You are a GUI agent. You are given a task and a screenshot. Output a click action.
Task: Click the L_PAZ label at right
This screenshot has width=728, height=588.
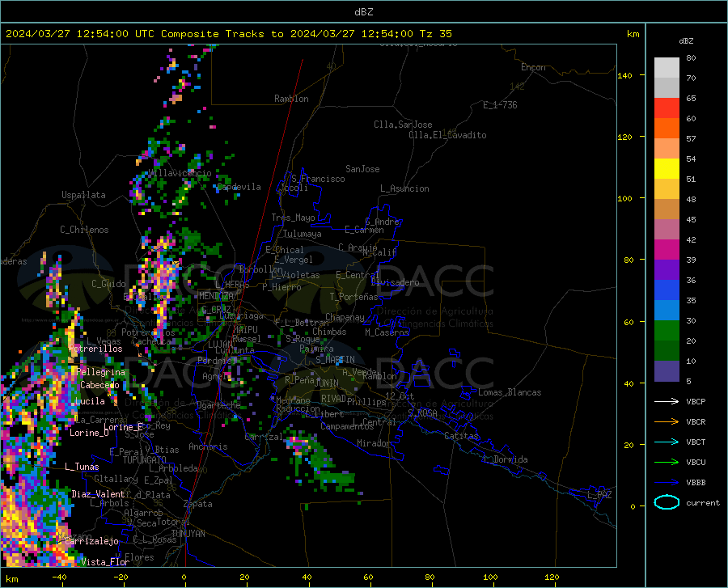tap(599, 495)
